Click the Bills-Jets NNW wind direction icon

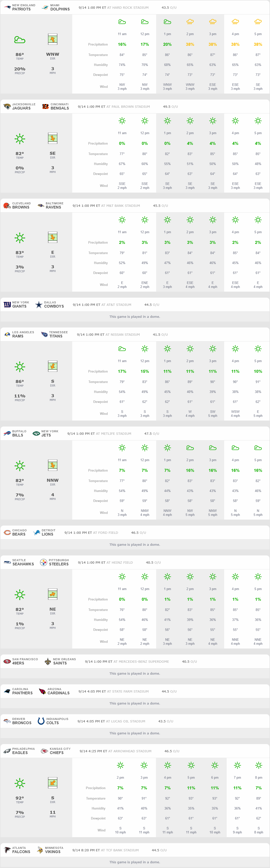[53, 465]
